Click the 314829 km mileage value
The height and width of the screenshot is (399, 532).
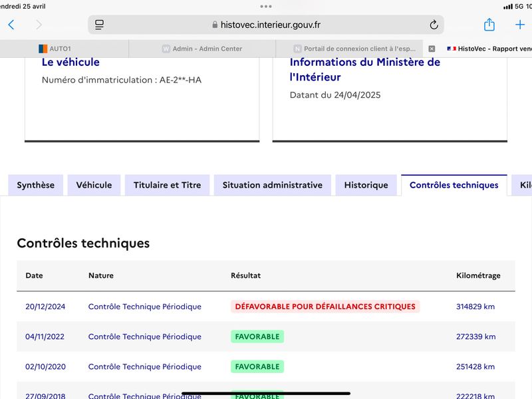click(475, 307)
